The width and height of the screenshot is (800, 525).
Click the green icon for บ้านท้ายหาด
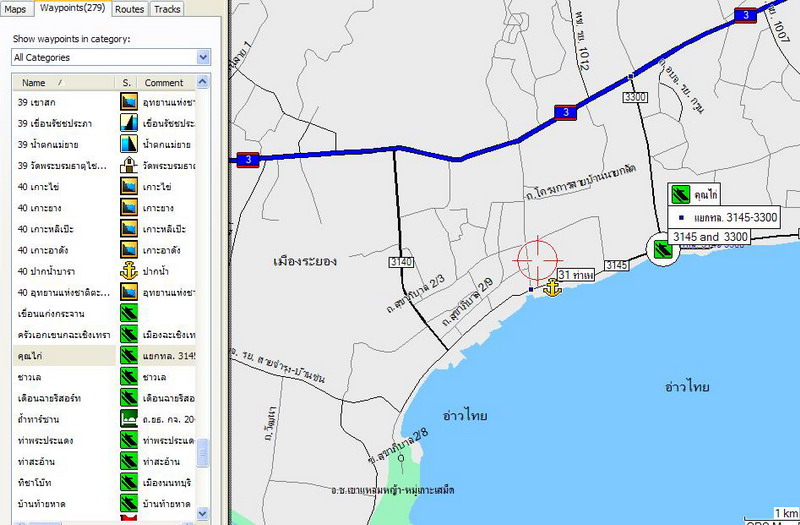[129, 504]
